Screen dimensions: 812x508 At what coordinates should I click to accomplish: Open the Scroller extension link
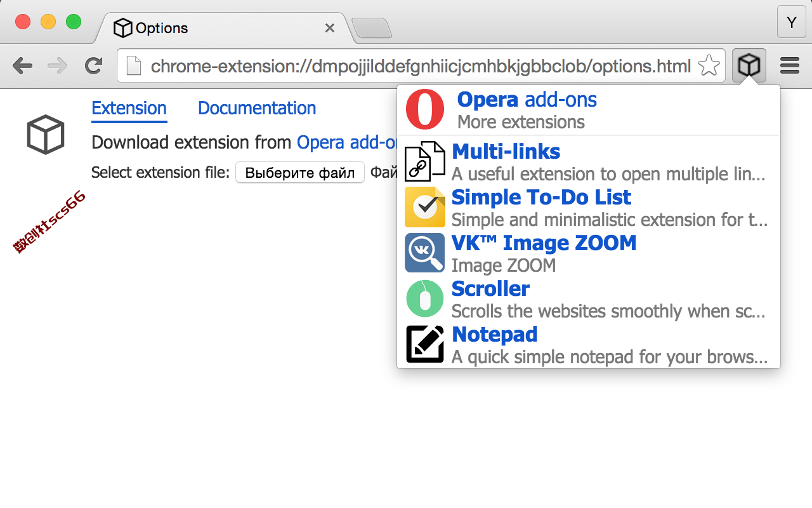click(490, 289)
